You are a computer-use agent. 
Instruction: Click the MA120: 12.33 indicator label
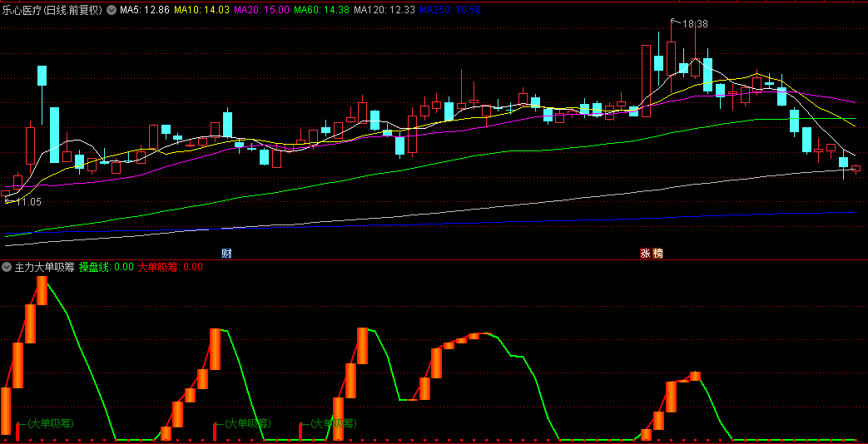click(384, 9)
